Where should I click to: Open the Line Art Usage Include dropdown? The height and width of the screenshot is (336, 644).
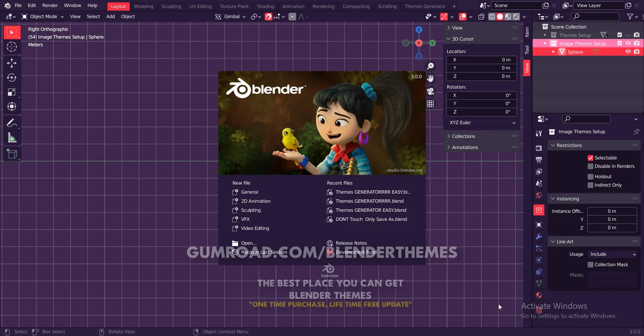(612, 254)
